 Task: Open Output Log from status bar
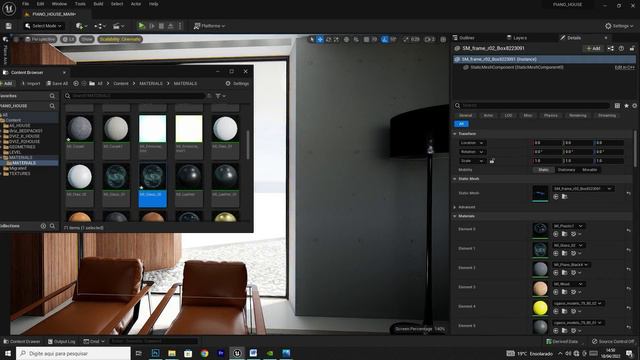click(x=62, y=341)
